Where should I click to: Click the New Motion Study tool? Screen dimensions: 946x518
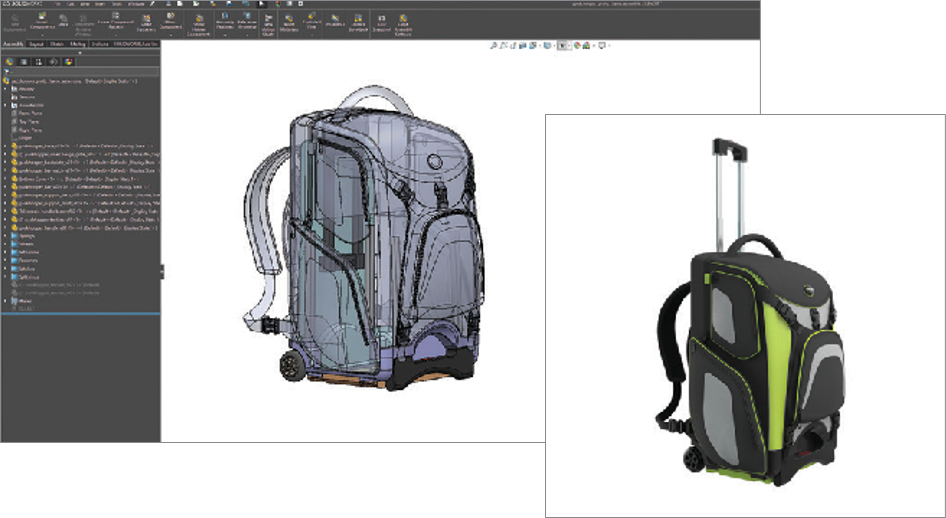coord(268,25)
